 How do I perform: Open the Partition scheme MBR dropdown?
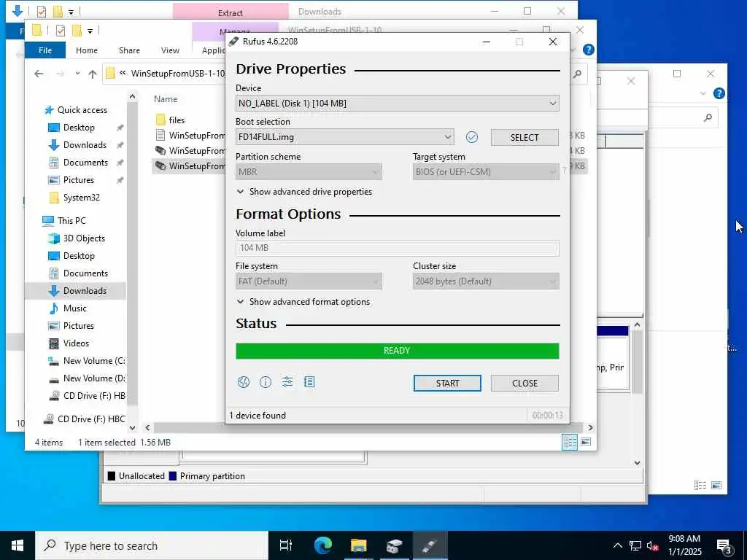[x=309, y=172]
